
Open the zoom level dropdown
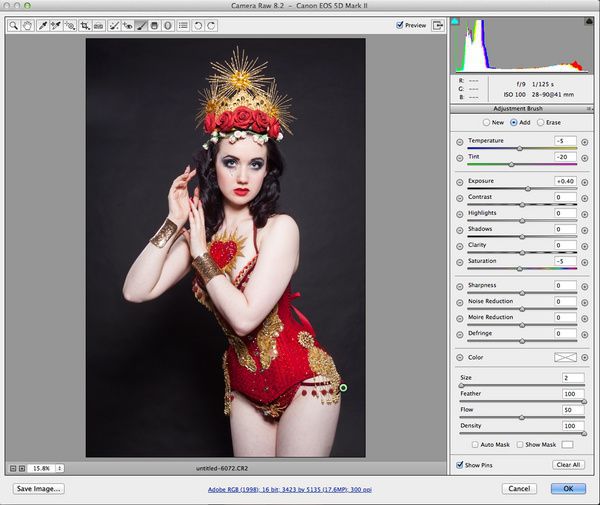tap(59, 467)
